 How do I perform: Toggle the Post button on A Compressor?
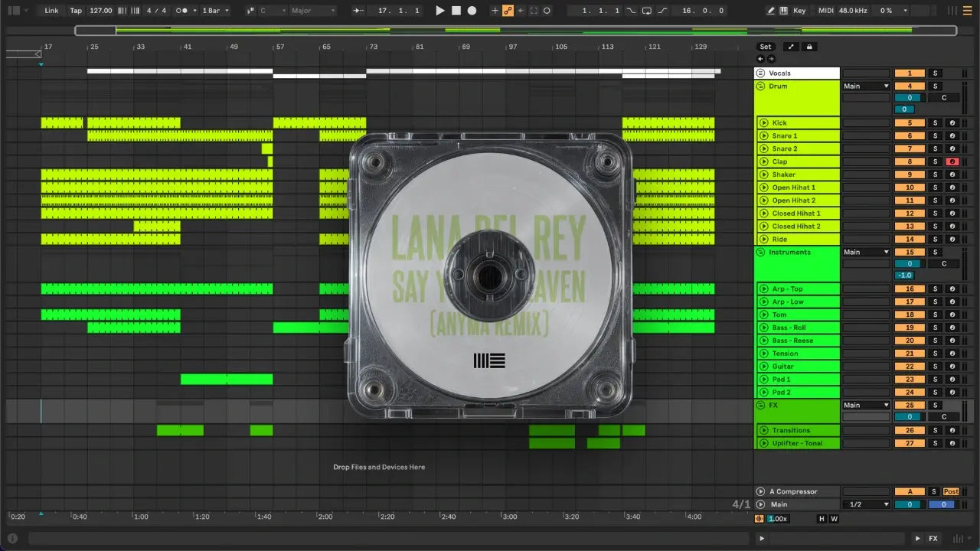click(951, 492)
